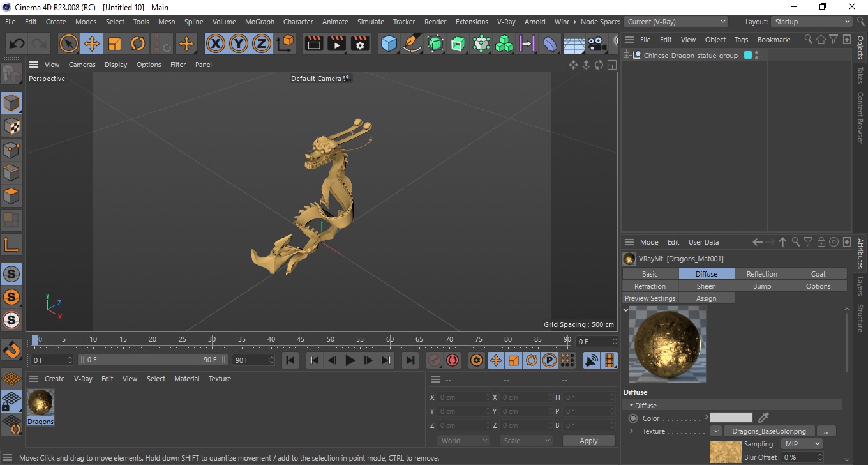Screen dimensions: 868x465
Task: Open the Refraction tab
Action: [650, 286]
